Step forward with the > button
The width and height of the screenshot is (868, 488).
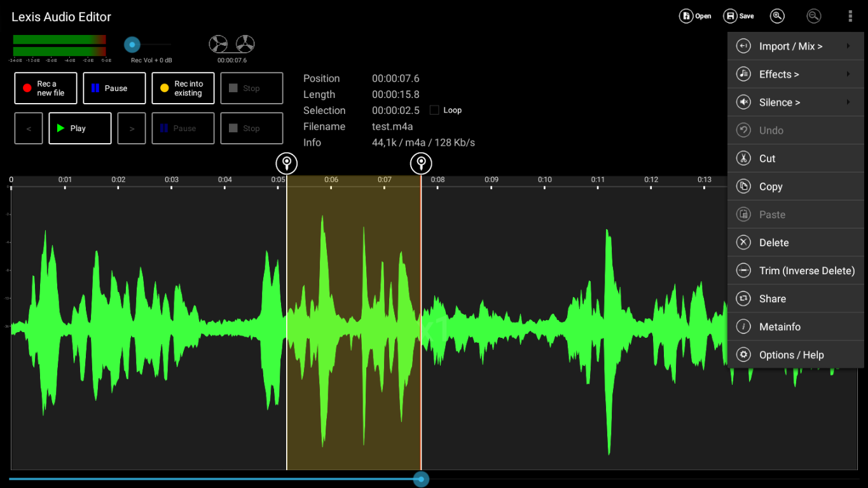click(x=132, y=129)
